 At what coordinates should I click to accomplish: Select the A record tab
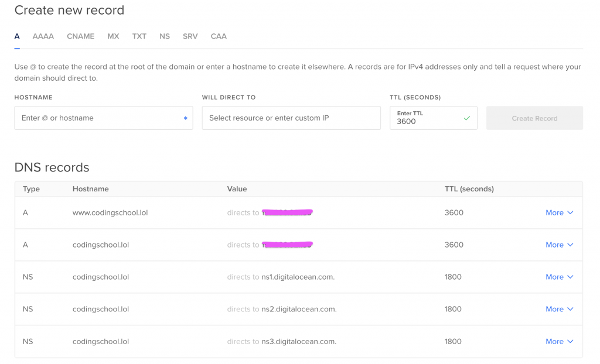(17, 36)
